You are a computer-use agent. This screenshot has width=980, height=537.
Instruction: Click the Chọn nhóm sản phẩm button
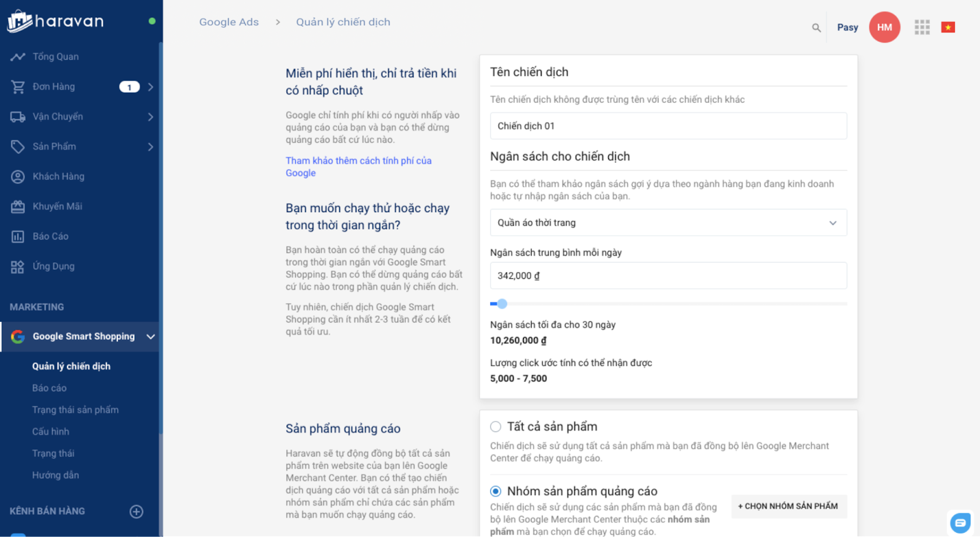[x=789, y=506]
